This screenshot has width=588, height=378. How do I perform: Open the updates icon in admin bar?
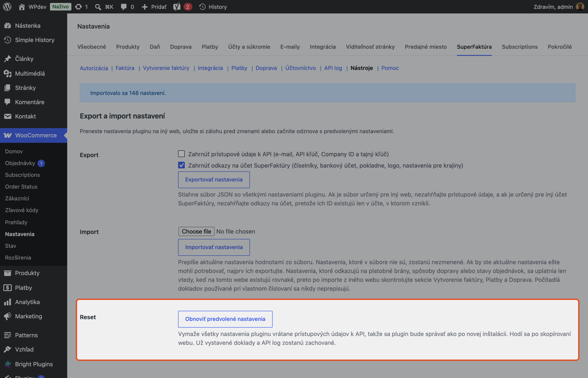tap(78, 7)
